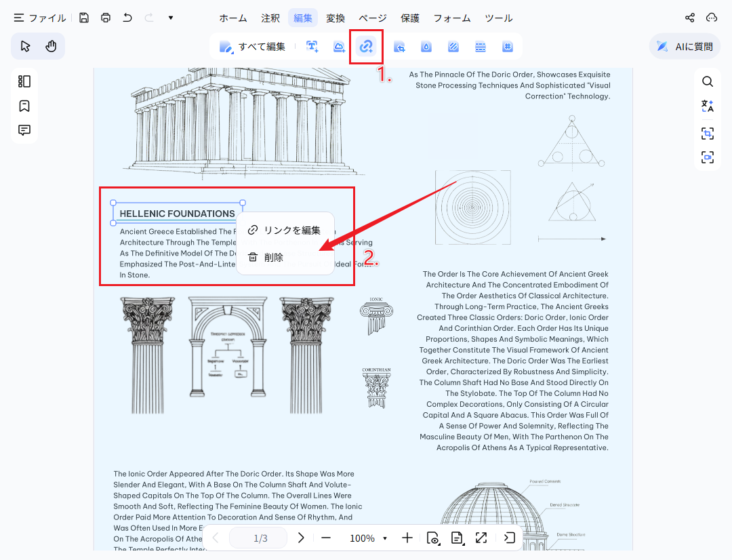Activate the hand pan tool
Image resolution: width=732 pixels, height=560 pixels.
click(51, 46)
